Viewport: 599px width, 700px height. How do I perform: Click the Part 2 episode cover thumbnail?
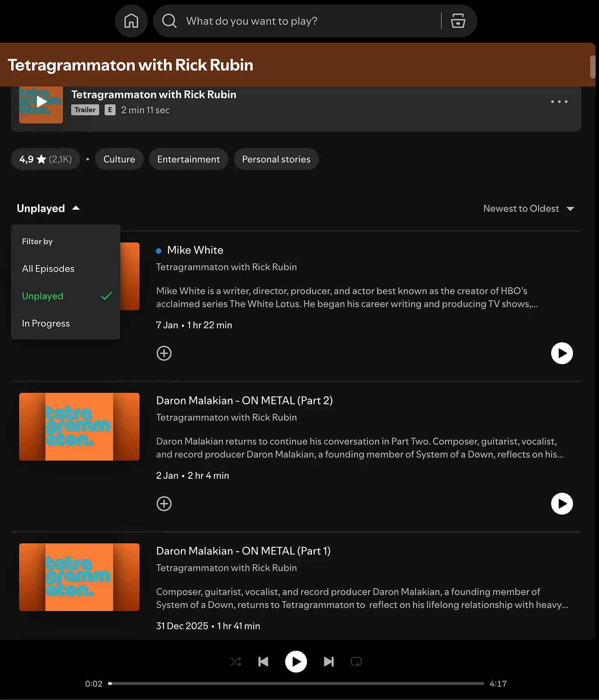(x=79, y=427)
